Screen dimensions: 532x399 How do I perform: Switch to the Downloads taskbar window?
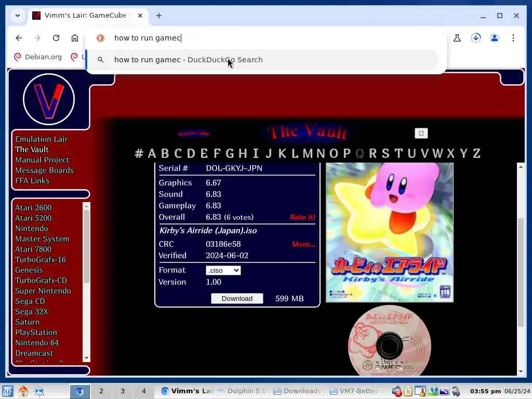point(297,391)
